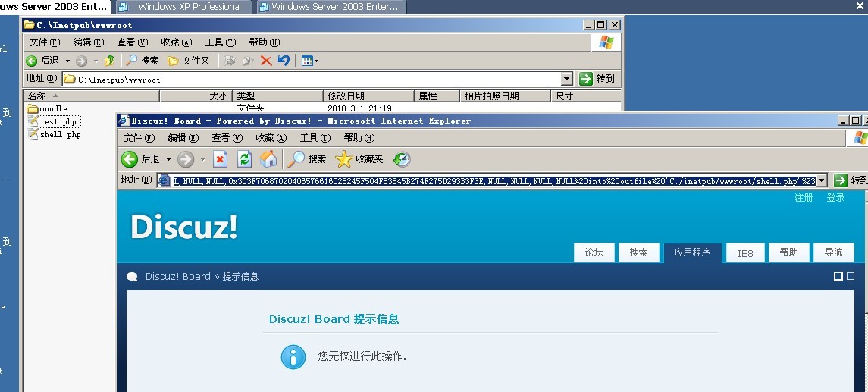Open IE Back history dropdown arrow
The width and height of the screenshot is (868, 392).
click(168, 159)
